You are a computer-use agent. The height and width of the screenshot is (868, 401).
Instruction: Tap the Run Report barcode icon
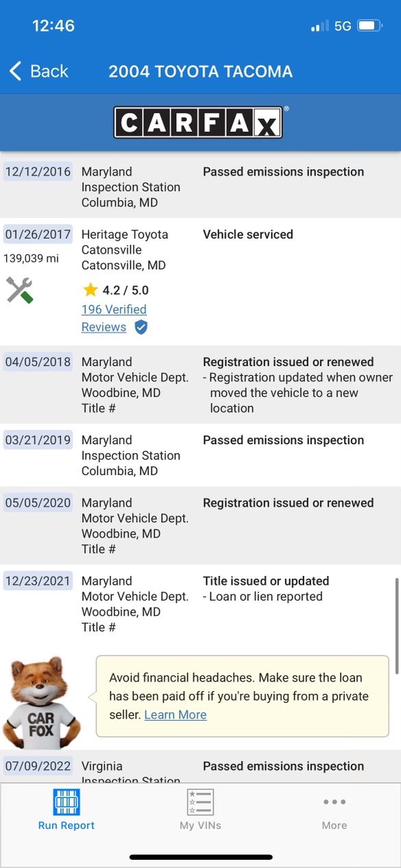click(66, 801)
